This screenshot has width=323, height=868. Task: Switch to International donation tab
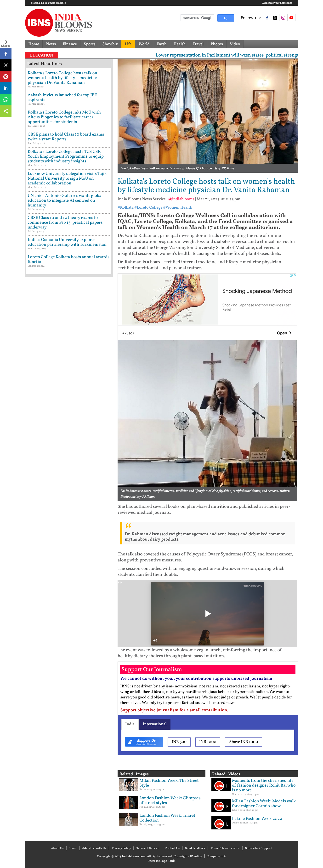click(155, 724)
